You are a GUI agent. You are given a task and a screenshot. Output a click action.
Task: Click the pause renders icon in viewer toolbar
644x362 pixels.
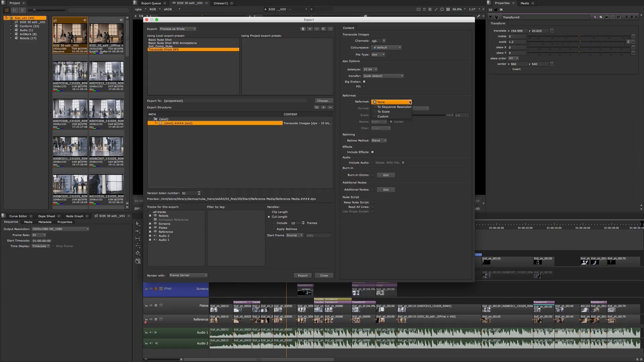(x=448, y=9)
